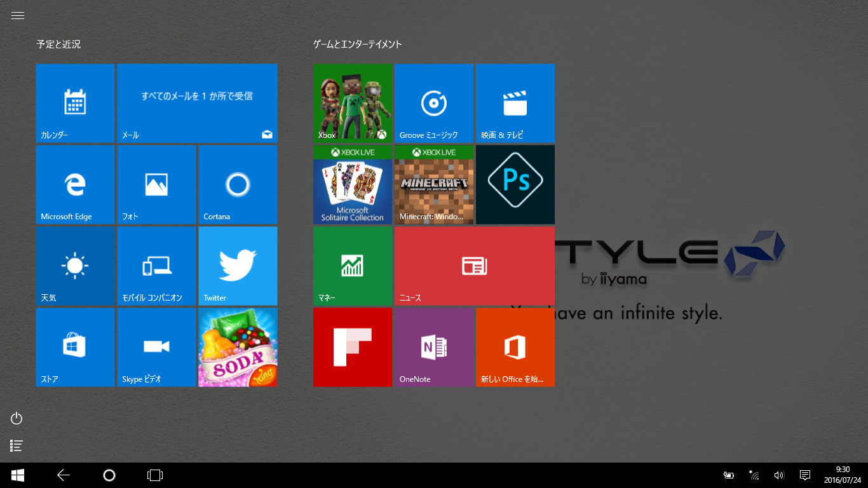The image size is (868, 488).
Task: Open Microsoft Solitaire Collection tile
Action: 353,184
